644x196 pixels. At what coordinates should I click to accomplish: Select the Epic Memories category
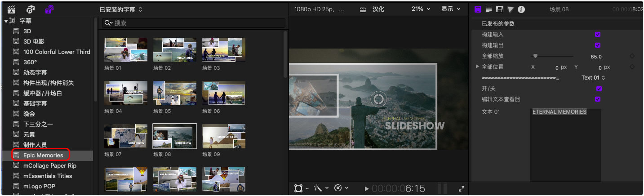pos(43,155)
